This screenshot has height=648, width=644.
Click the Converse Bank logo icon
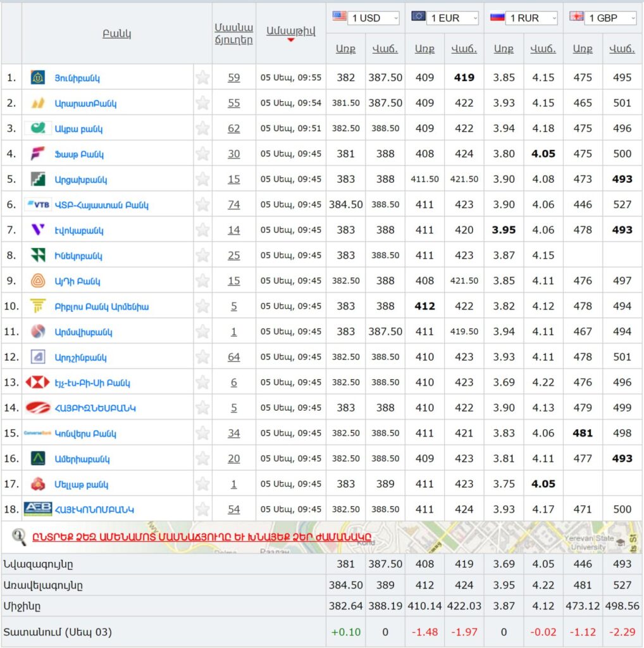[x=38, y=433]
